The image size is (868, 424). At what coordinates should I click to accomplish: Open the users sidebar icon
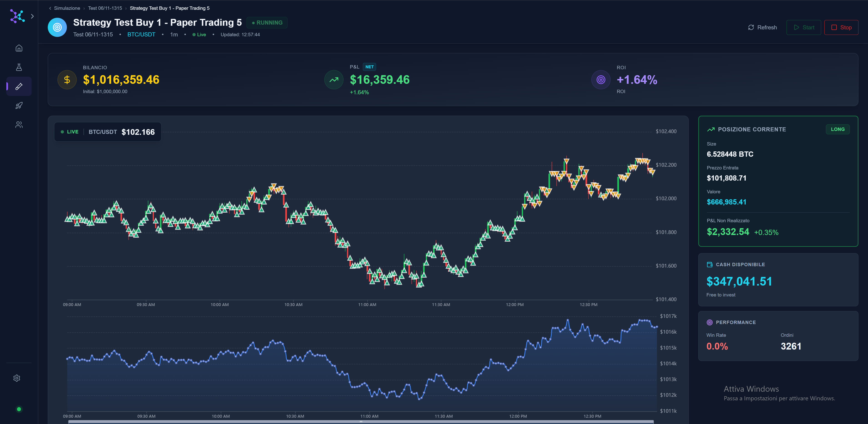tap(19, 125)
